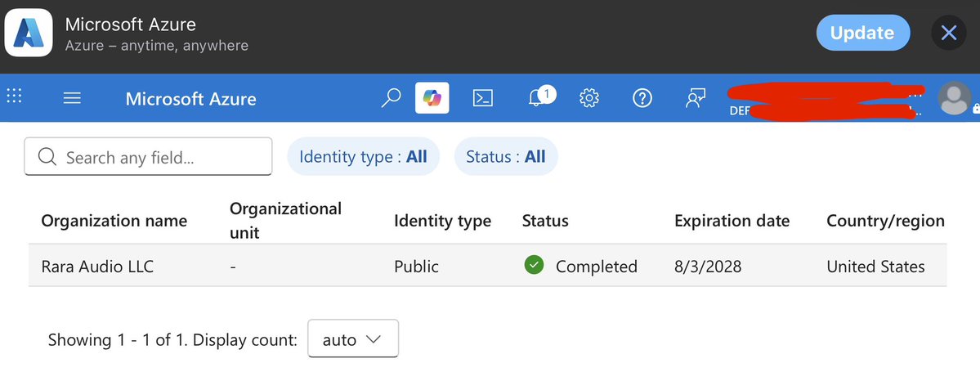Open the Feedback person icon
Viewport: 980px width, 381px height.
[695, 98]
